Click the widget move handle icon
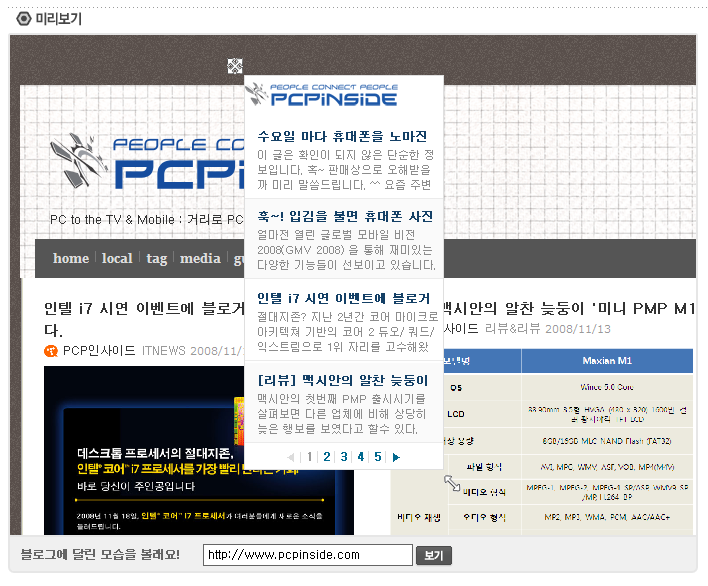708x586 pixels. point(235,66)
